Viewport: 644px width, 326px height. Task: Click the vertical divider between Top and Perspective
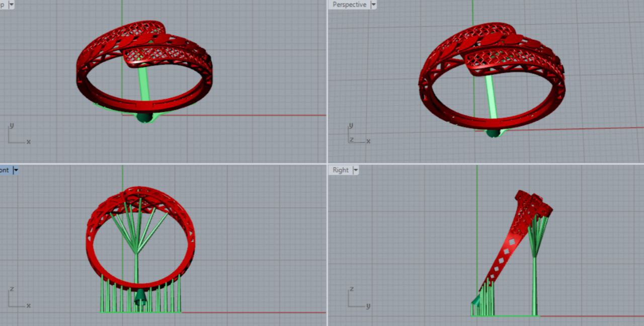point(327,80)
